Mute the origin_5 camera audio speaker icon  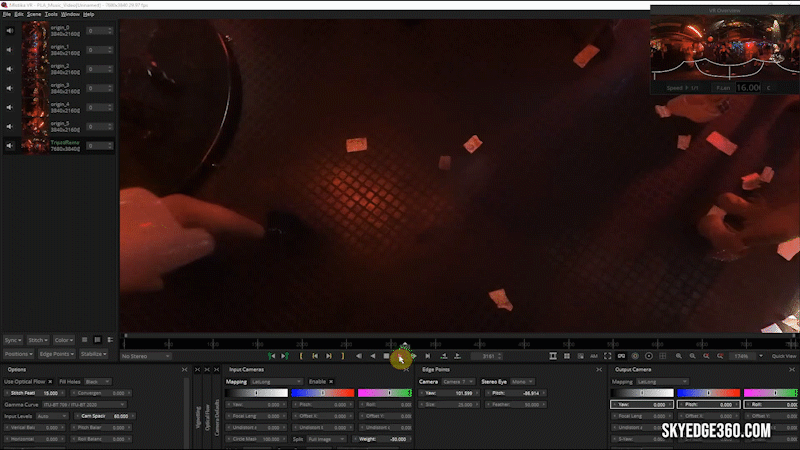(x=10, y=127)
